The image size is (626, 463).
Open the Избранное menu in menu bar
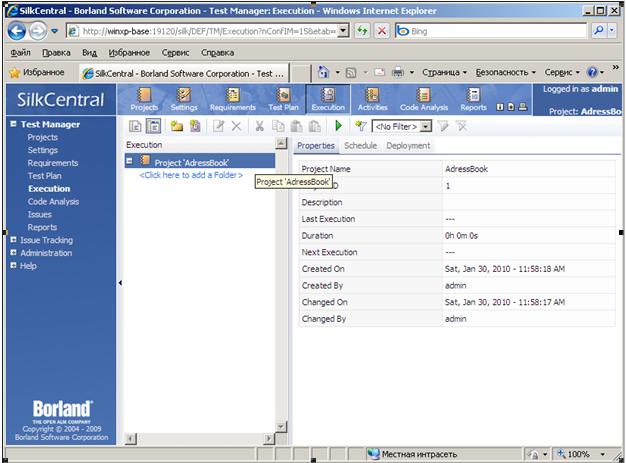[x=129, y=53]
